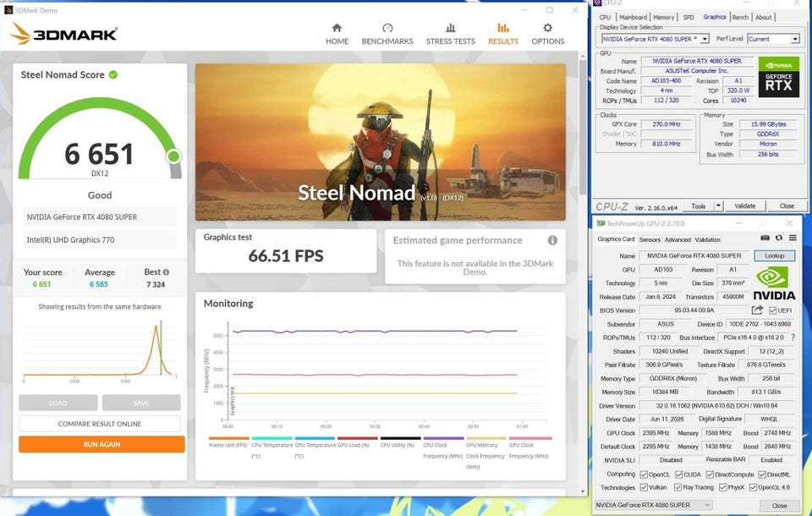Open the Bench tab in CPU-Z

click(x=740, y=17)
